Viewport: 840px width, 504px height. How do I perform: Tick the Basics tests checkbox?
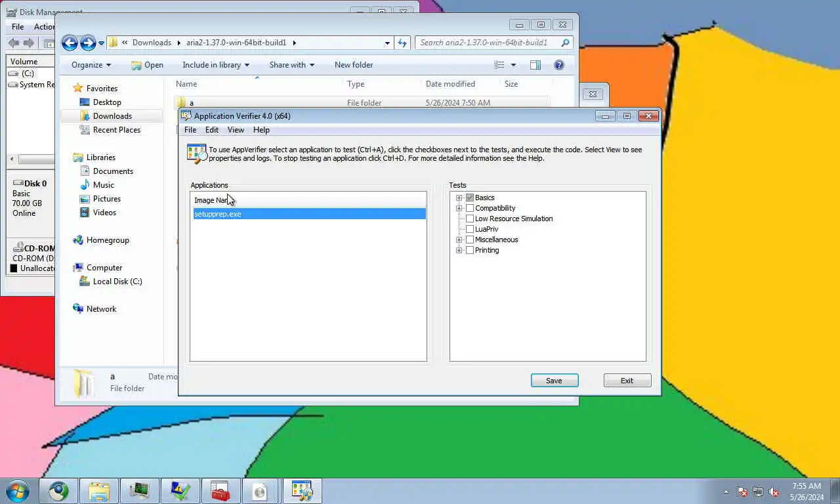click(470, 198)
